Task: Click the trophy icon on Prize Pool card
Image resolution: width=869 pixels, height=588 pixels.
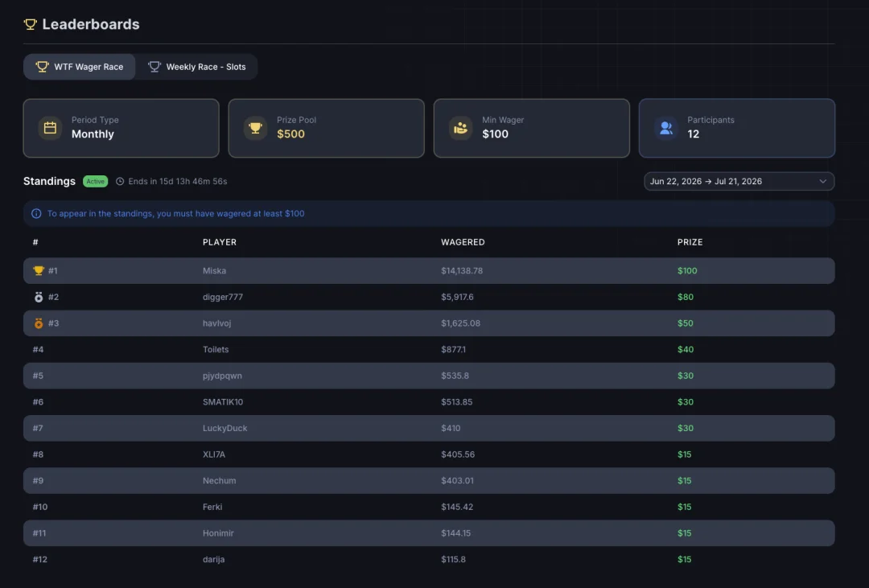Action: coord(256,128)
